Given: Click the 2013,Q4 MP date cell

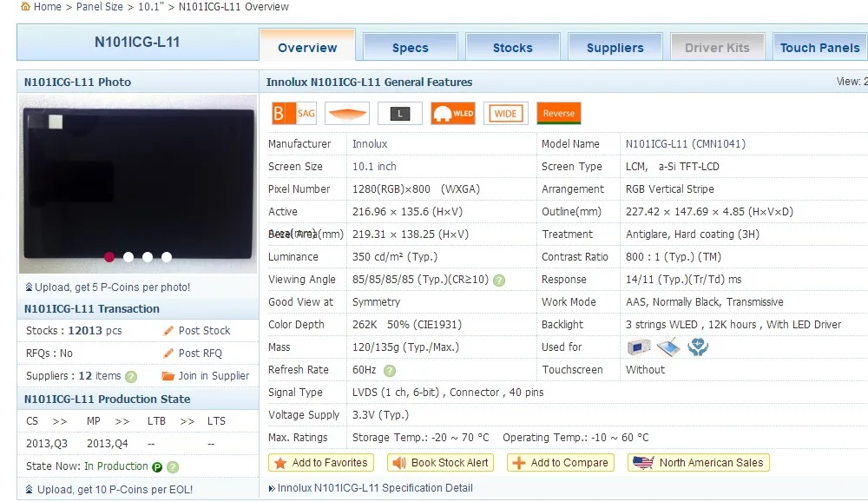Looking at the screenshot, I should pyautogui.click(x=108, y=444).
